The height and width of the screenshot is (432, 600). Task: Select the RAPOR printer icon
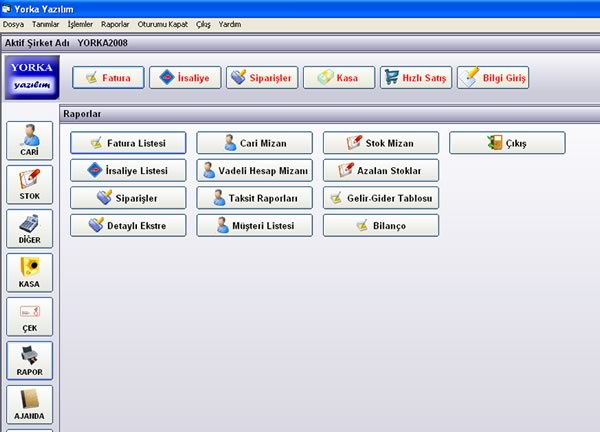coord(29,360)
